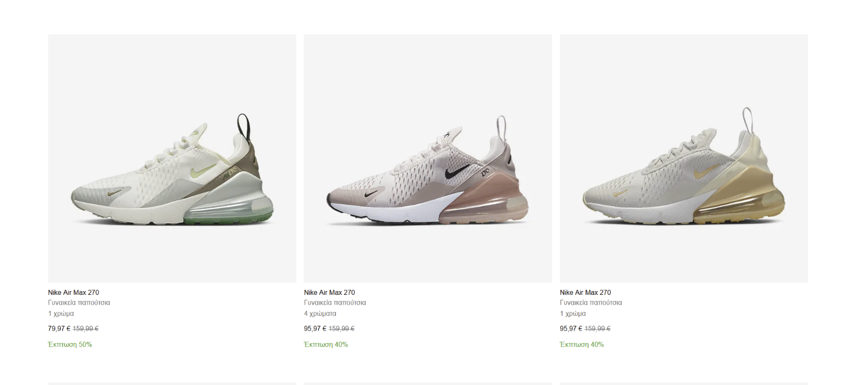Image resolution: width=868 pixels, height=385 pixels.
Task: Click the Nike Air Max 270 title under green-soled shoe
Action: (73, 292)
